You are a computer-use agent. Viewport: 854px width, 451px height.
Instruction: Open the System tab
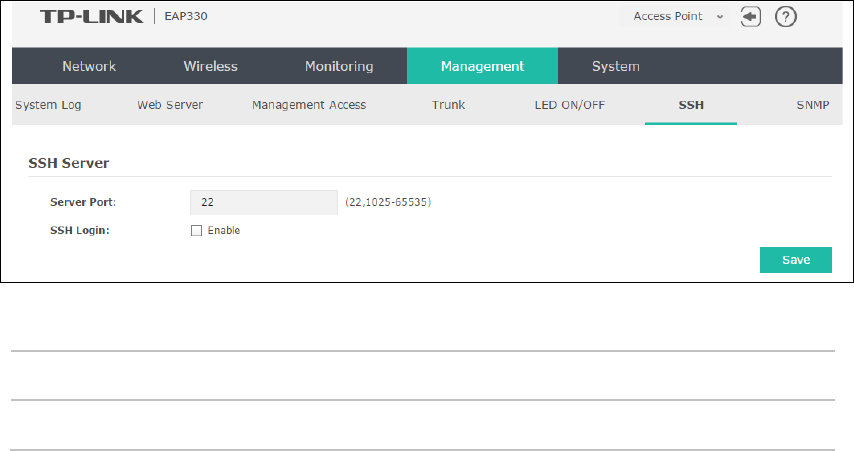pyautogui.click(x=615, y=66)
